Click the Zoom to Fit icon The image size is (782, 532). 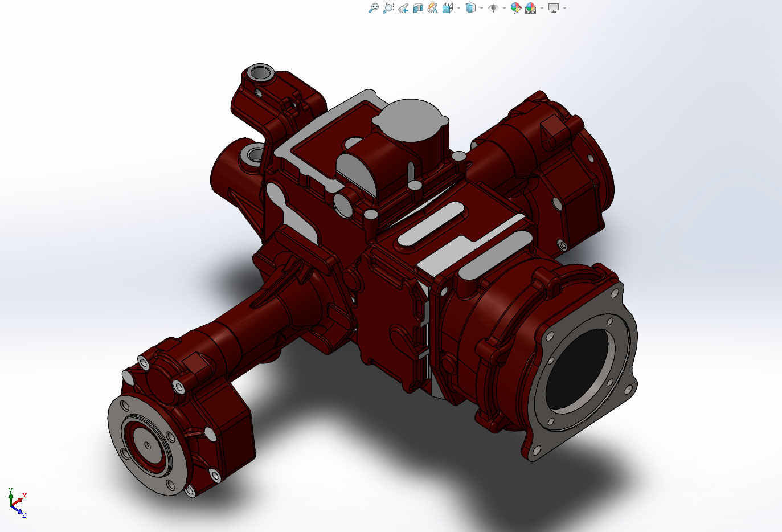click(373, 8)
